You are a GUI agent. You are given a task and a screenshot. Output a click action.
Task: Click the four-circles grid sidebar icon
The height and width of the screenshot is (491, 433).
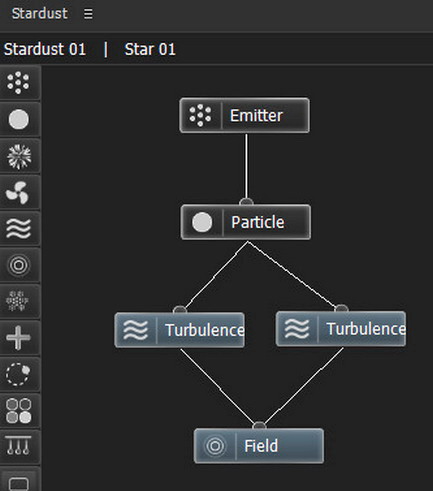19,410
